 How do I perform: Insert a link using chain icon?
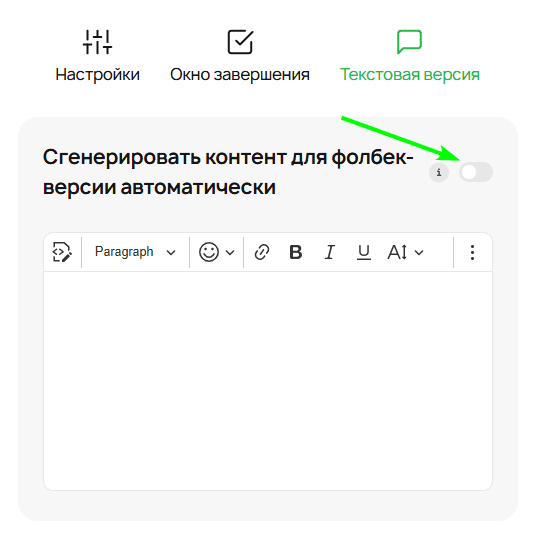(262, 252)
